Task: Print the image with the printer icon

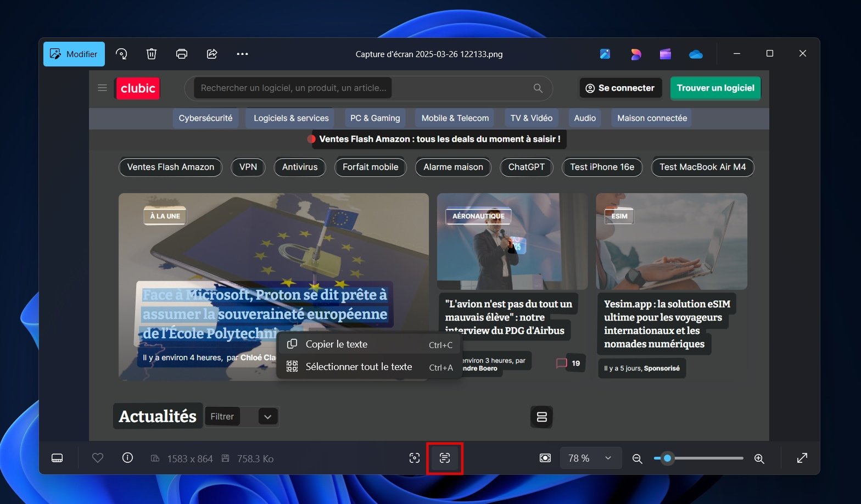Action: click(x=182, y=54)
